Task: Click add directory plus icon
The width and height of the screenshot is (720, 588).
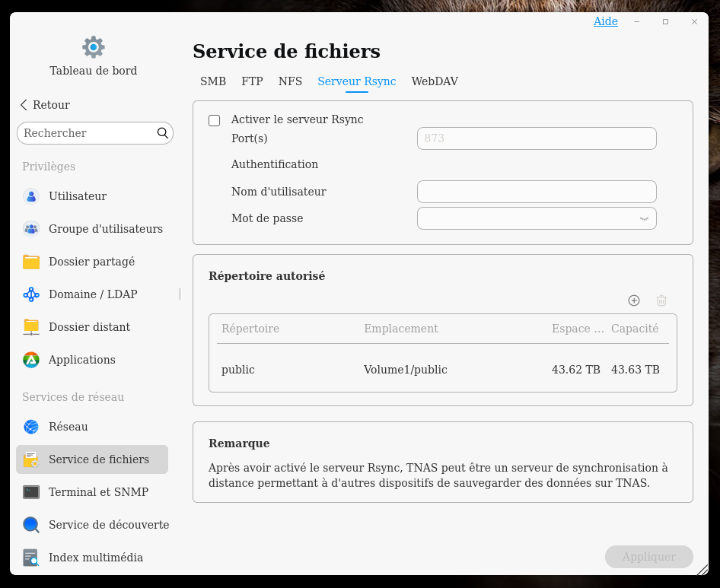Action: [x=634, y=300]
